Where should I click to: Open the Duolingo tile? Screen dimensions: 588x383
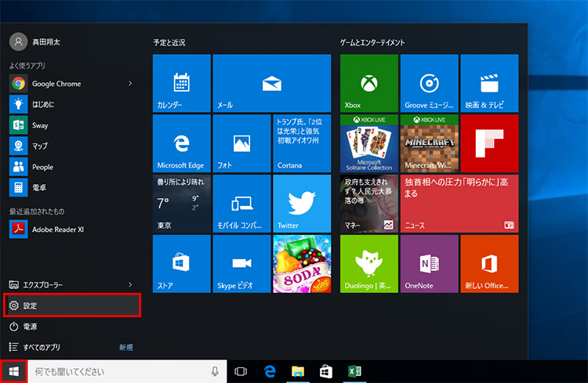[369, 264]
